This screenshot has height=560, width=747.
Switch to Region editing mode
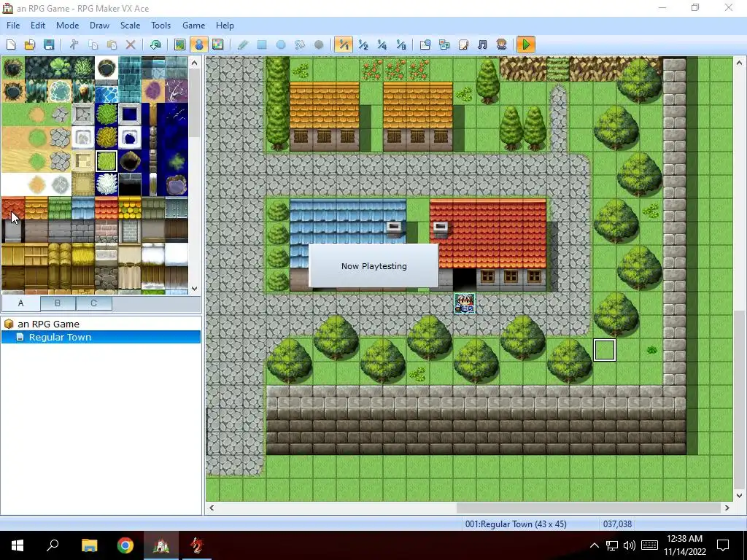[x=217, y=44]
